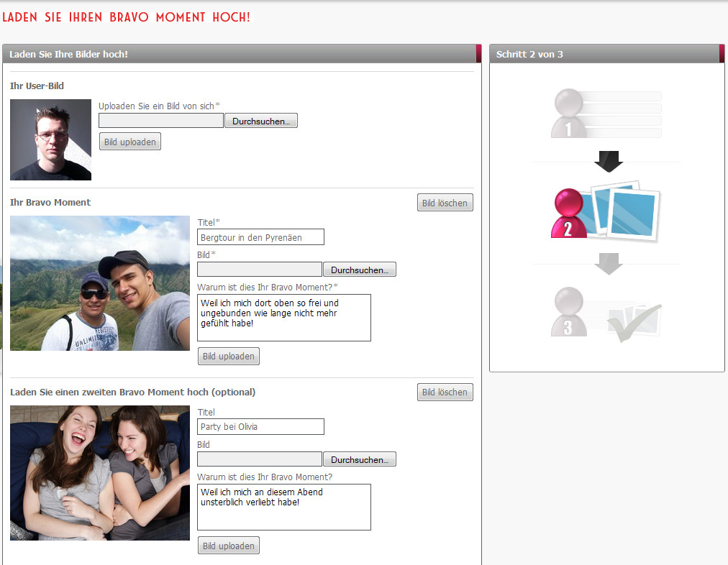
Task: Upload the Bergtour in den Pyrenäen picture
Action: pyautogui.click(x=229, y=357)
